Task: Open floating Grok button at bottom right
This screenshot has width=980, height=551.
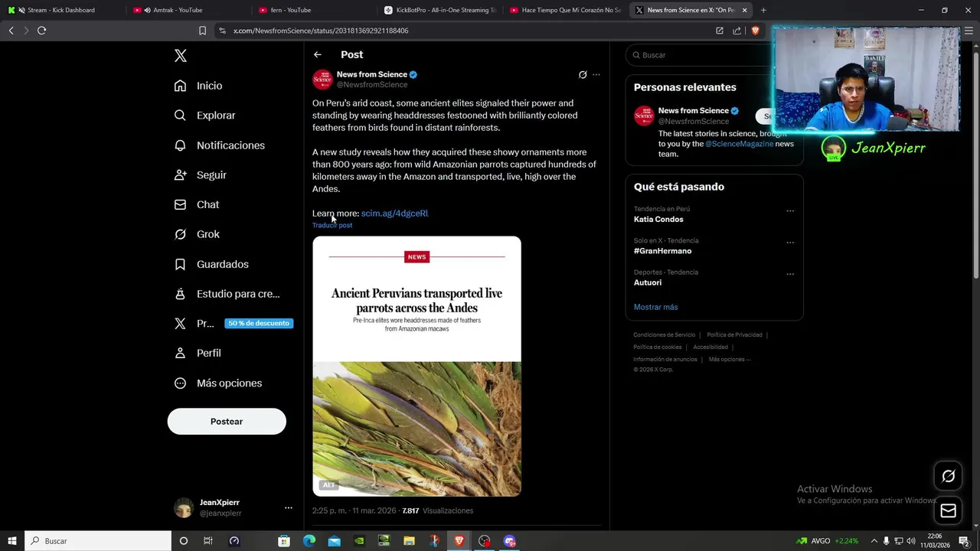Action: click(948, 477)
